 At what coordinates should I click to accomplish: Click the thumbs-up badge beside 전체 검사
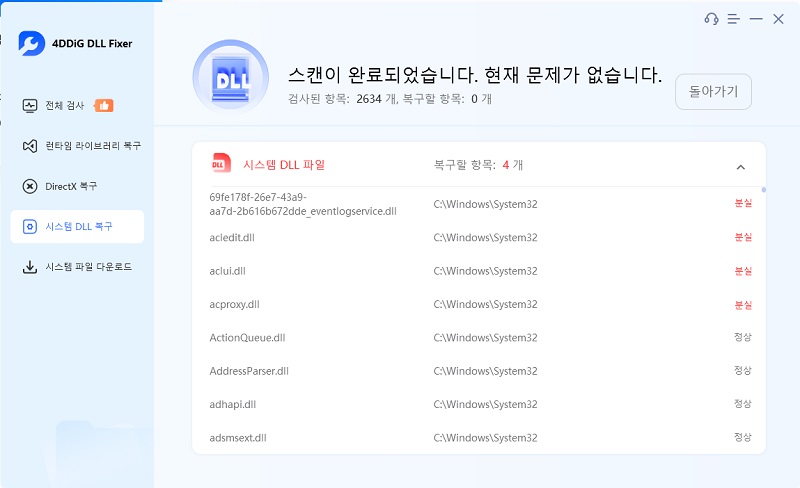click(104, 105)
